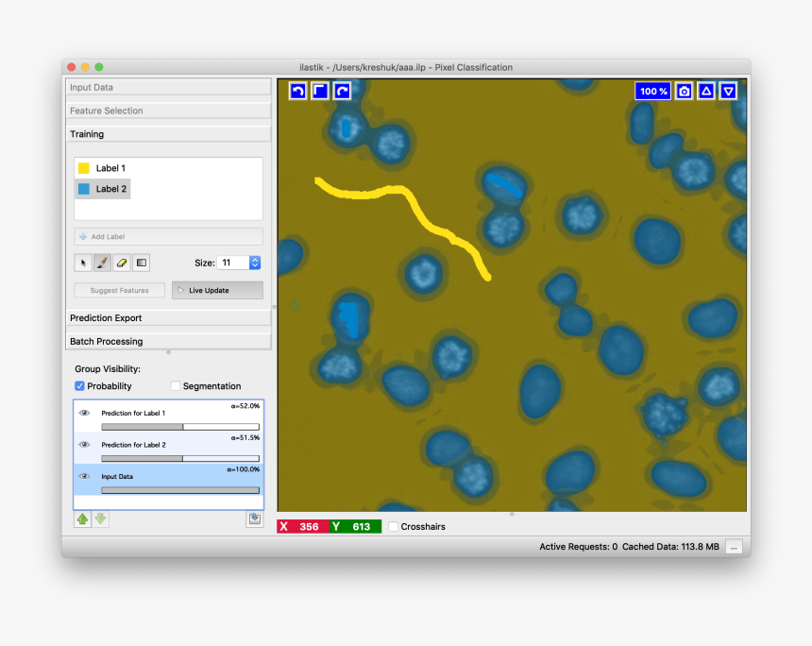812x646 pixels.
Task: Toggle the Crosshairs checkbox
Action: tap(394, 526)
